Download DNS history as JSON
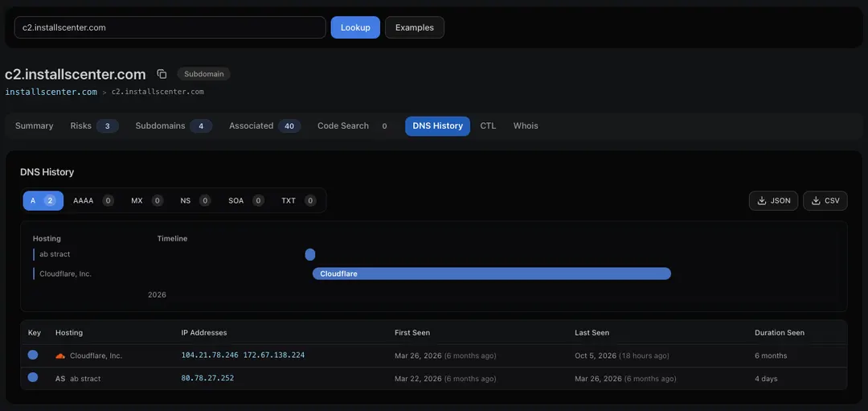This screenshot has height=411, width=868. [773, 200]
